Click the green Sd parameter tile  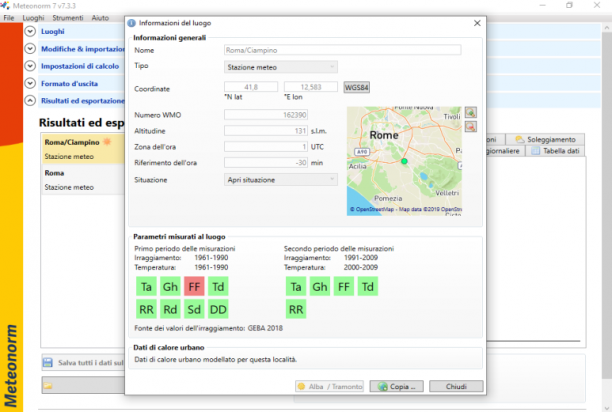coord(194,309)
